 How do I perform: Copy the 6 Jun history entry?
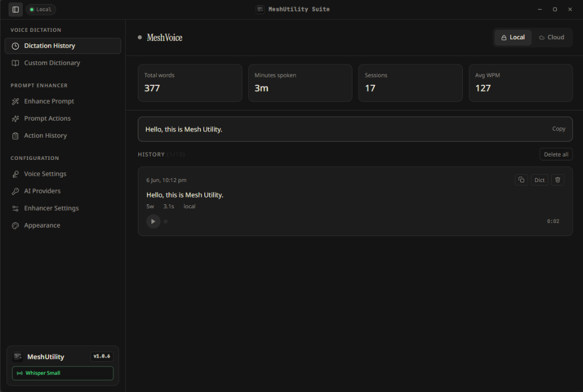click(x=522, y=180)
